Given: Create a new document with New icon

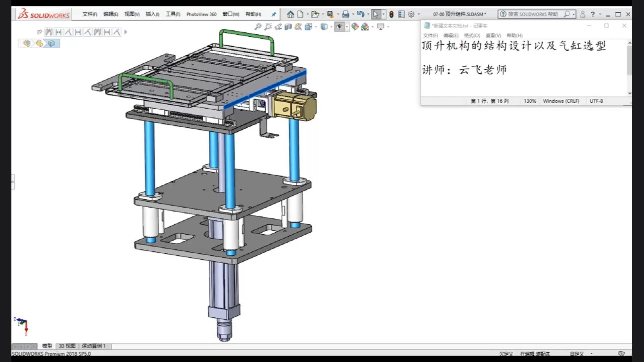Looking at the screenshot, I should pos(300,14).
